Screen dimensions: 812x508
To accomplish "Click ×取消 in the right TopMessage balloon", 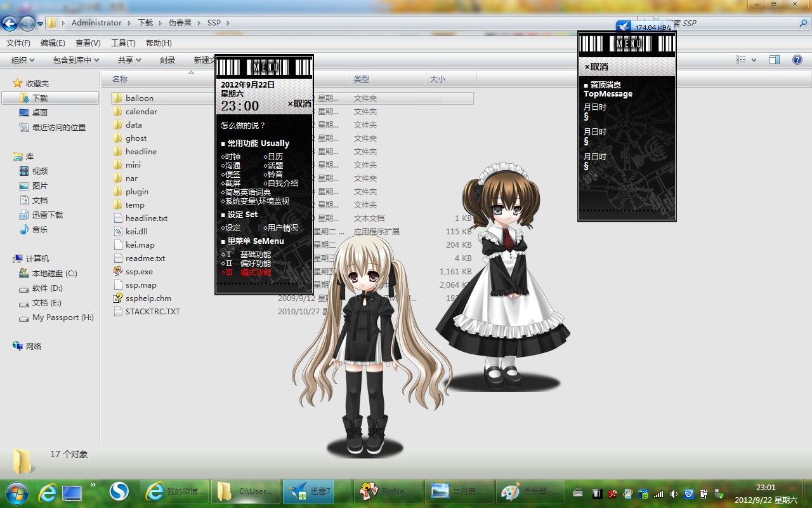I will point(596,67).
